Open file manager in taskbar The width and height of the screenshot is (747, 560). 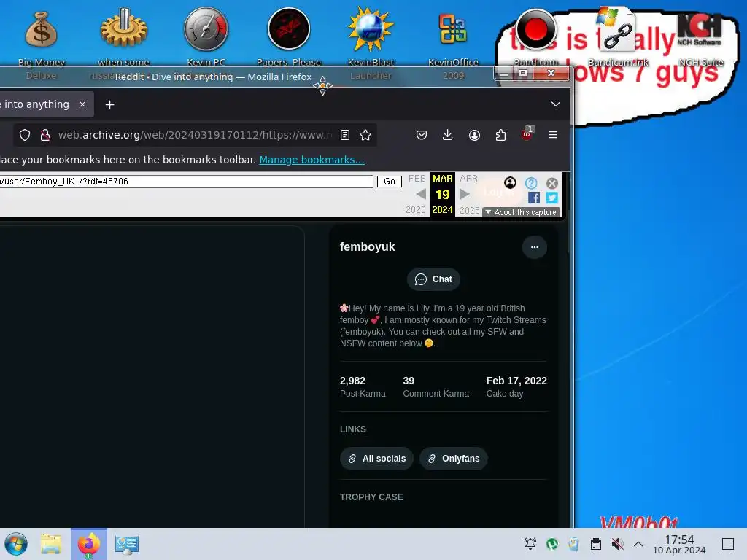(51, 544)
